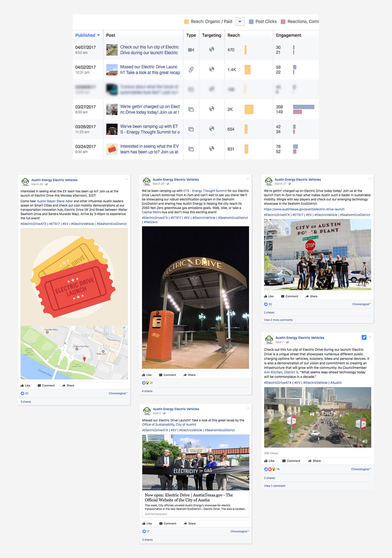This screenshot has width=392, height=558.
Task: Click the ETS - Energy Thought Summit link
Action: pyautogui.click(x=205, y=191)
